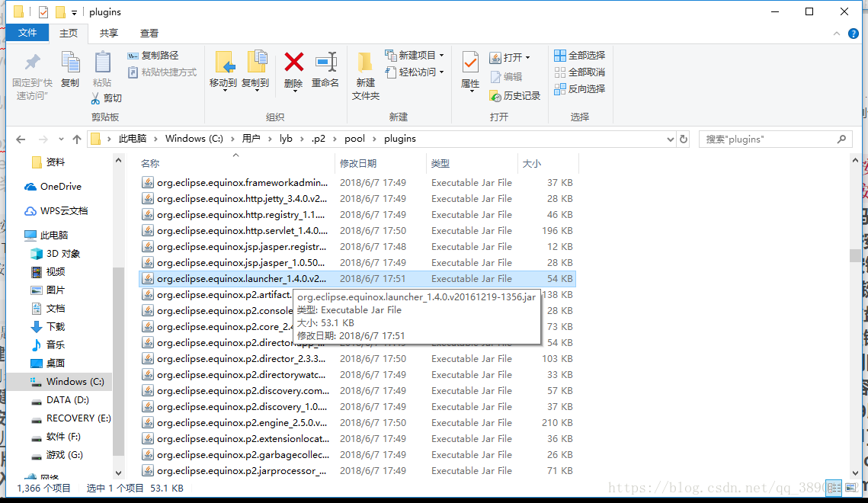Select 下载 in navigation pane
Screen dimensions: 868x503
coord(47,326)
